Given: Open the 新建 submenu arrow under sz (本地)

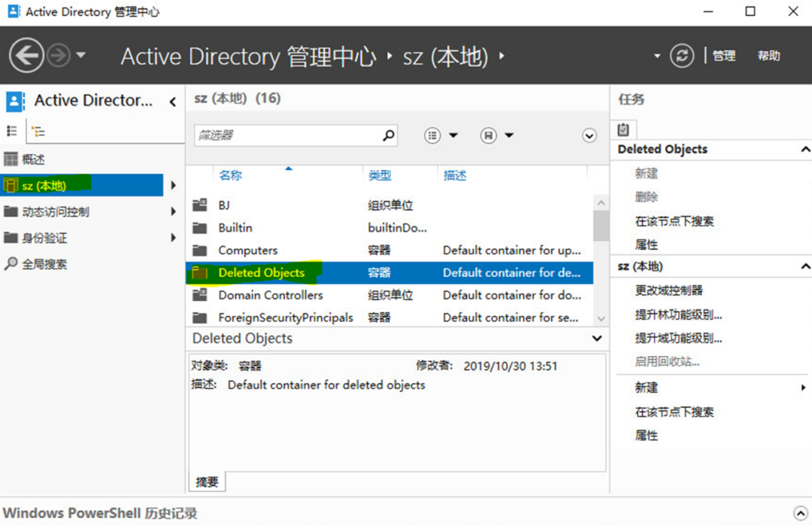Looking at the screenshot, I should (800, 387).
